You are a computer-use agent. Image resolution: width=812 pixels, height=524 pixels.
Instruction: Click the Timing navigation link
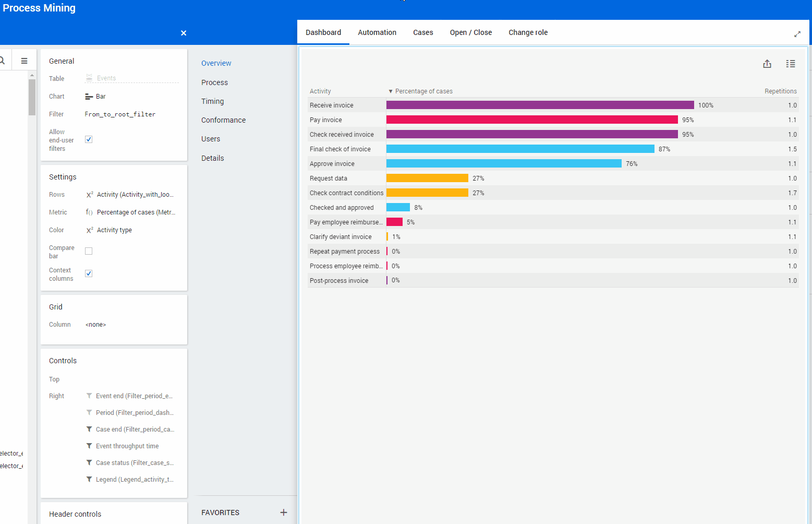pyautogui.click(x=212, y=101)
